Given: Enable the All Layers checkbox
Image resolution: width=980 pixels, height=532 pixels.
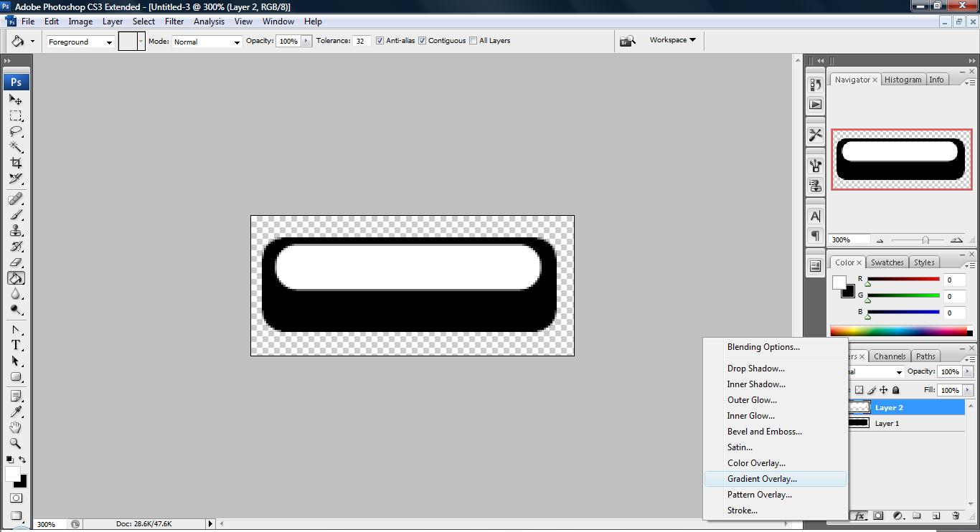Looking at the screenshot, I should coord(473,41).
